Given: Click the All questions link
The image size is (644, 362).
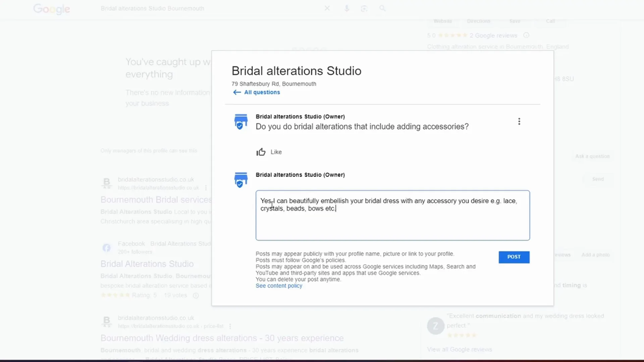Looking at the screenshot, I should coord(262,92).
